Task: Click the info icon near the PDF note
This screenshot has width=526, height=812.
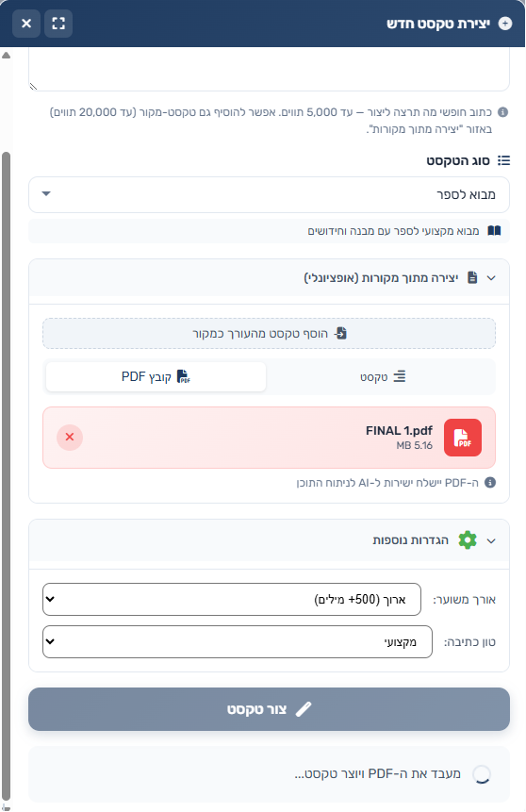Action: click(490, 483)
